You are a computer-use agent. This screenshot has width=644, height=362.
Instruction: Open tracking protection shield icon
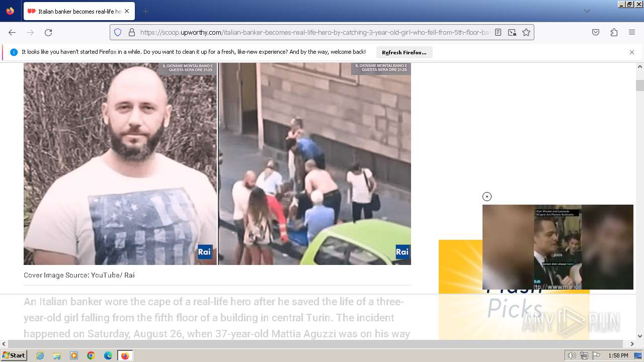pyautogui.click(x=118, y=32)
